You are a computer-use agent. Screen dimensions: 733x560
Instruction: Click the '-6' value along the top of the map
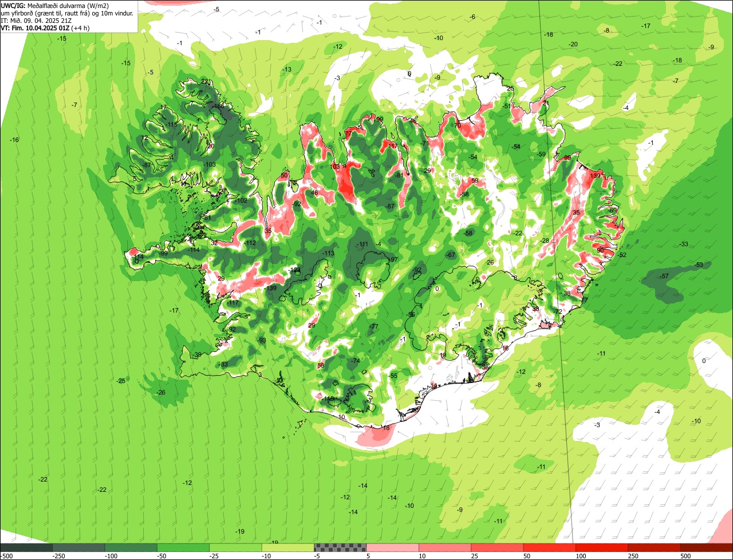[x=472, y=17]
